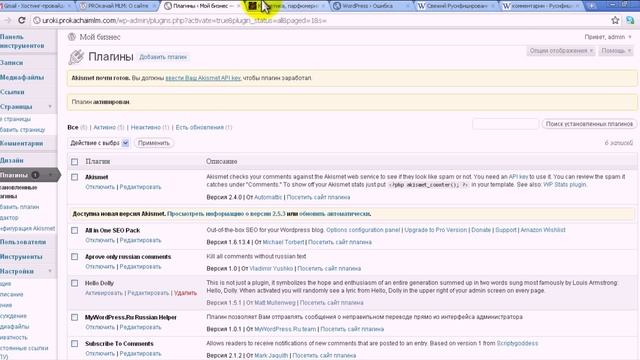Viewport: 640px width, 360px height.
Task: Filter plugins by Активно
Action: click(104, 127)
